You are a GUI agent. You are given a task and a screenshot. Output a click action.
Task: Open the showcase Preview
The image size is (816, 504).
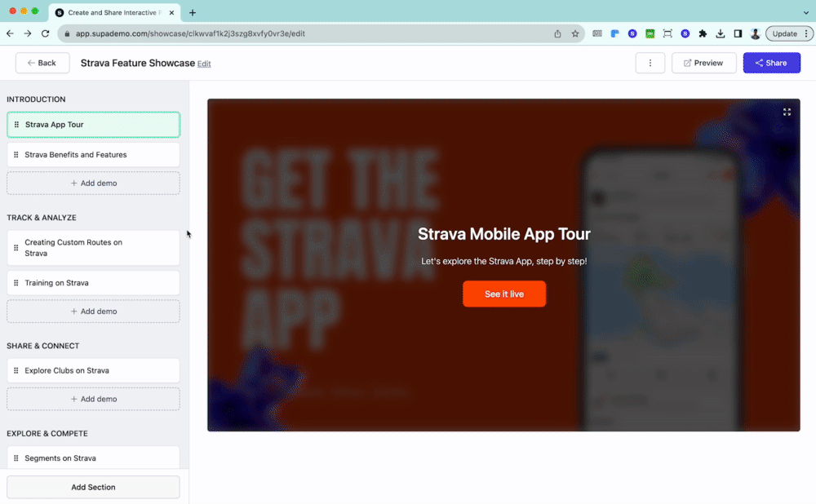(x=703, y=63)
